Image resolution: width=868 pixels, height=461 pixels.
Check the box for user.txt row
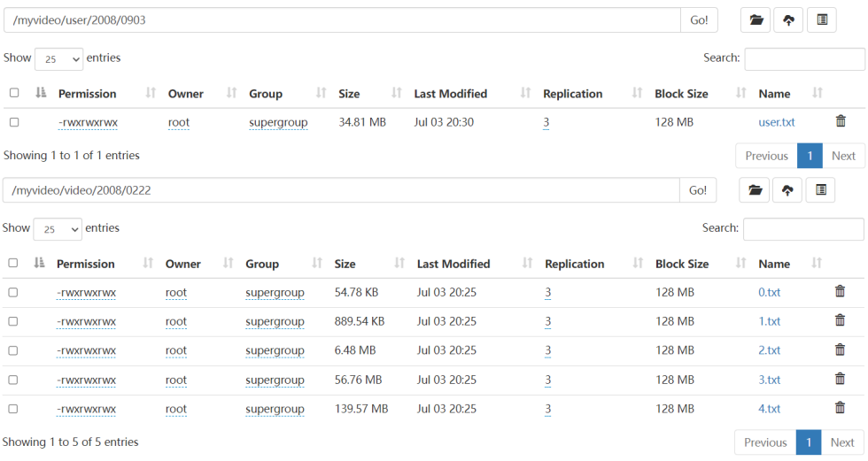click(x=13, y=122)
